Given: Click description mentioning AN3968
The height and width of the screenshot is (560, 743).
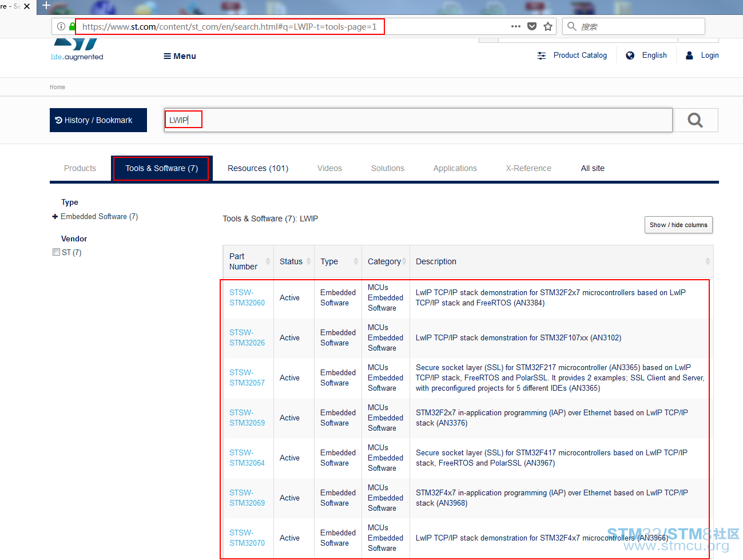Looking at the screenshot, I should pos(552,498).
